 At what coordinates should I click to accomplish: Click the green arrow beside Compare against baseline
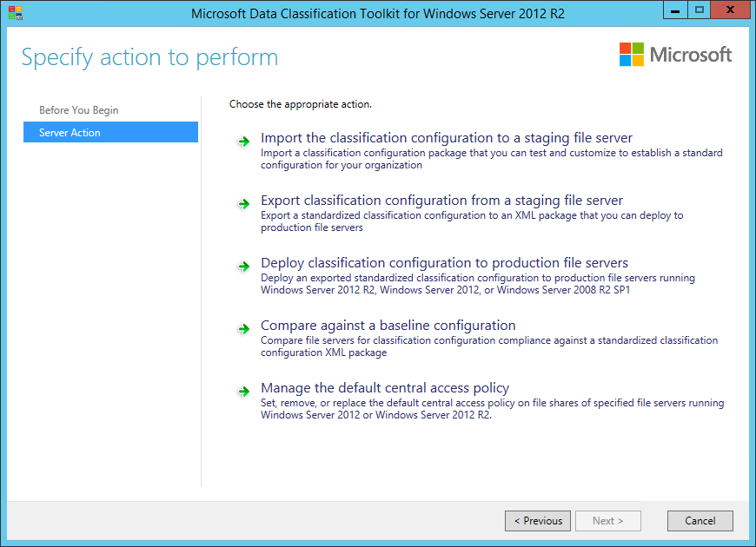click(244, 329)
